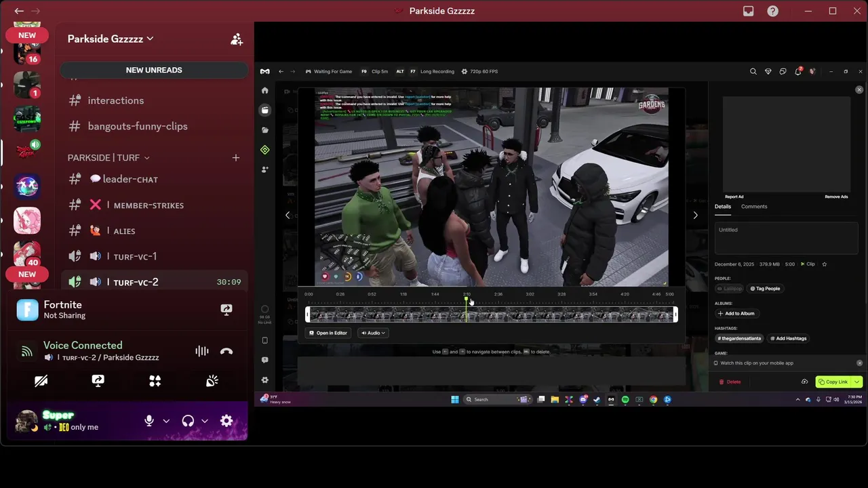Open Audio dropdown under timeline
This screenshot has width=868, height=488.
point(373,333)
